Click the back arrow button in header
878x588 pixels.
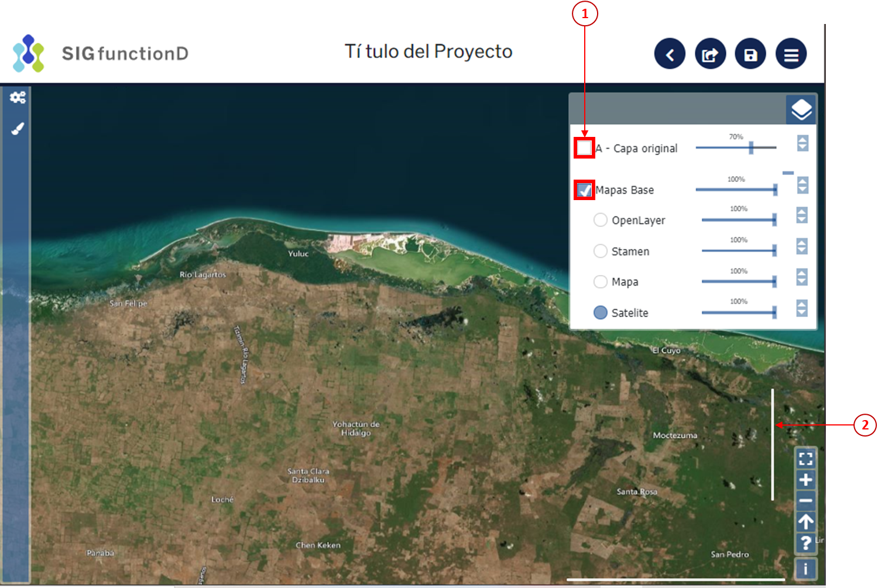click(x=670, y=54)
